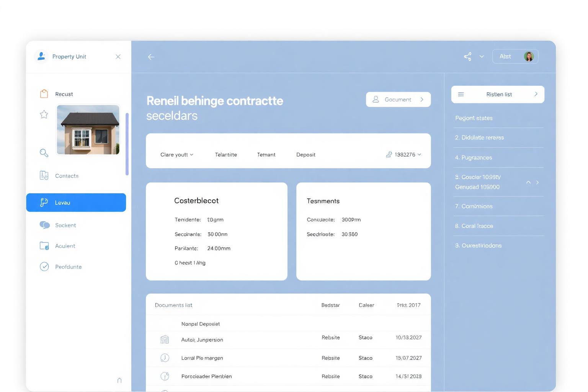Select 7. Comimions item
The height and width of the screenshot is (392, 588).
[474, 206]
